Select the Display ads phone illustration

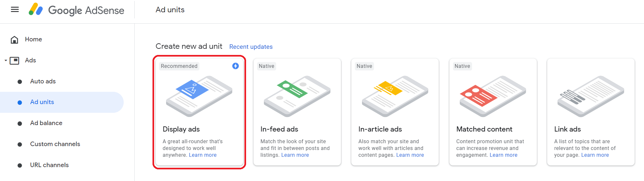click(x=199, y=96)
